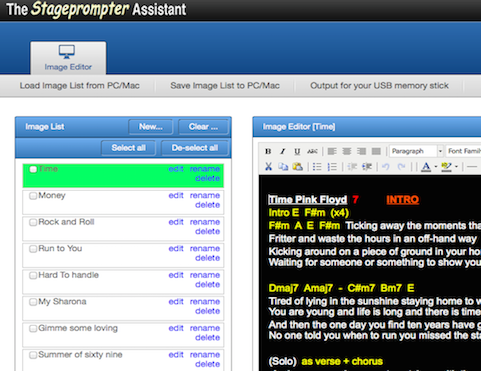Apply highlight background color
Screen dimensions: 481x371
tap(446, 166)
